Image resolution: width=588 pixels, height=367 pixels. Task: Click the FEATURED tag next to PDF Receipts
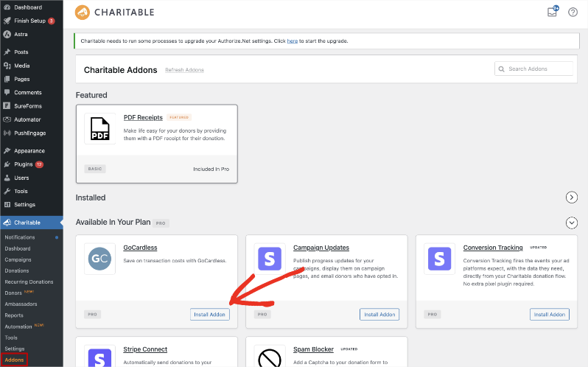179,117
